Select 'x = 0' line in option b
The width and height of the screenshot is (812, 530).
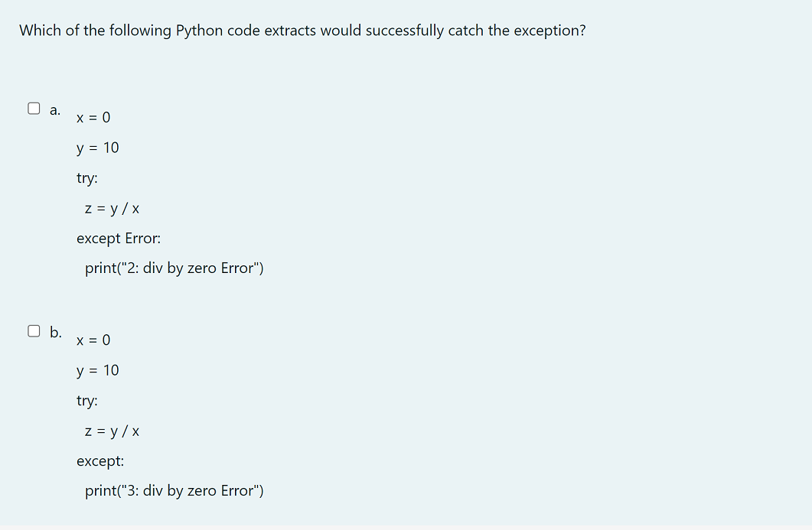pos(93,340)
